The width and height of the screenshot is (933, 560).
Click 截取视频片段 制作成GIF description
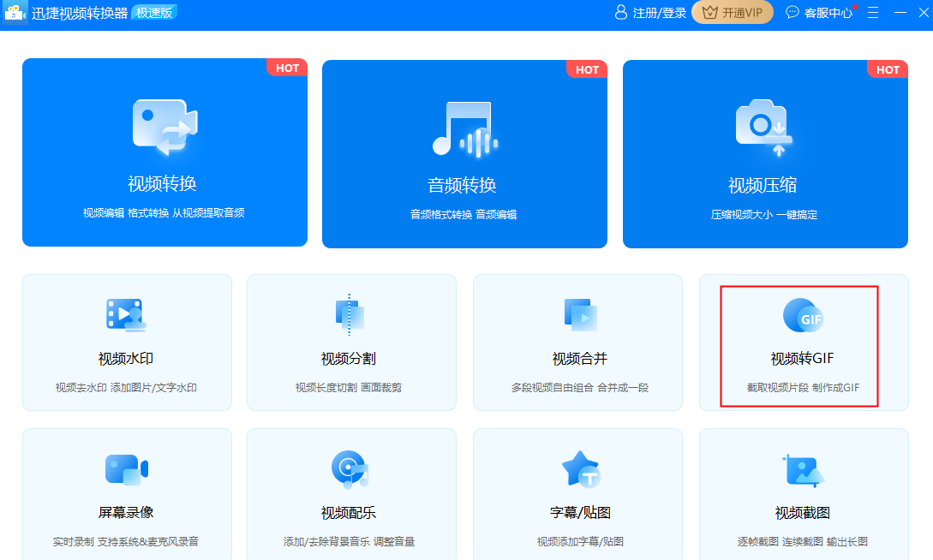pos(804,388)
